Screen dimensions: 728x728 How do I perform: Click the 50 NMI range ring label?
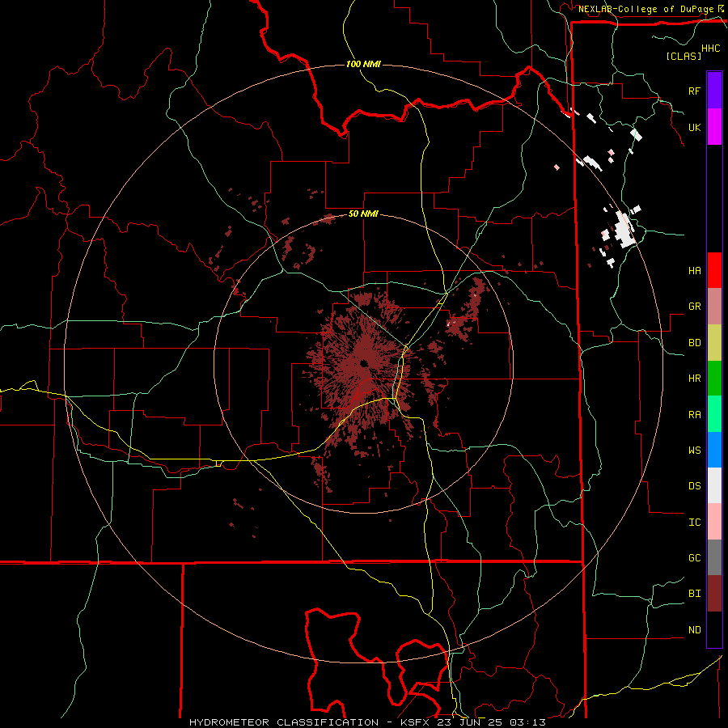(363, 214)
